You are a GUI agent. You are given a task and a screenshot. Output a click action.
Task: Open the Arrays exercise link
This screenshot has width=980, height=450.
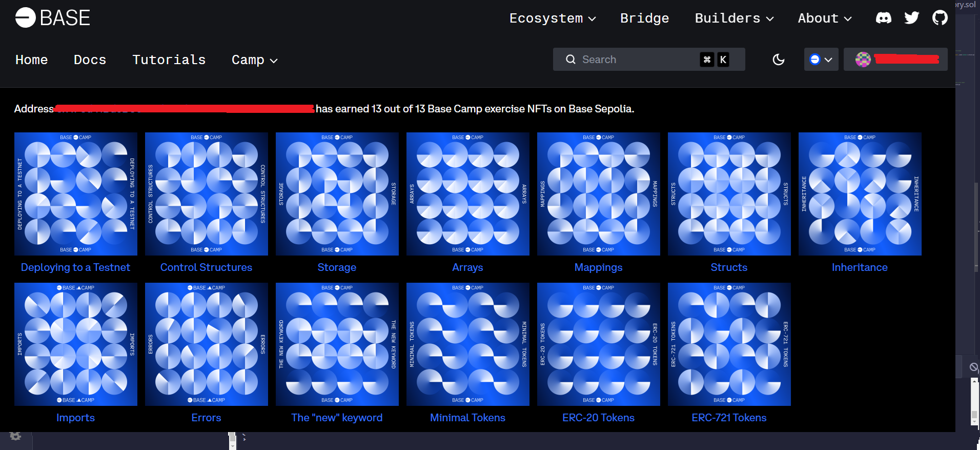coord(467,267)
